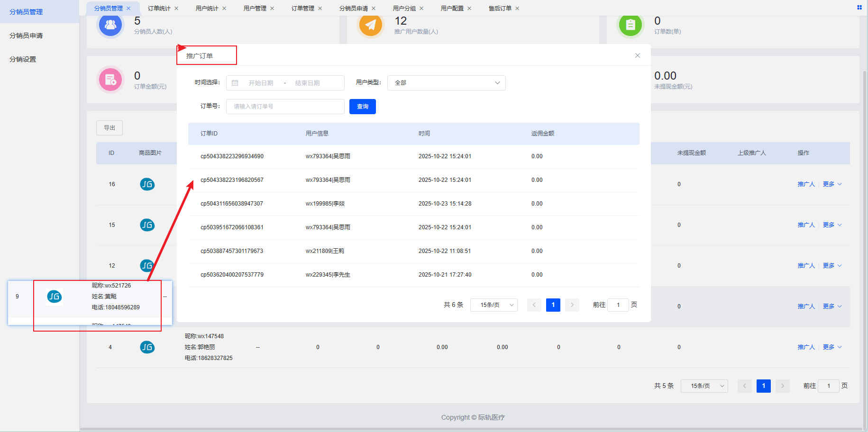Screen dimensions: 868x432
Task: Click 推广人 link in the first row
Action: [806, 184]
